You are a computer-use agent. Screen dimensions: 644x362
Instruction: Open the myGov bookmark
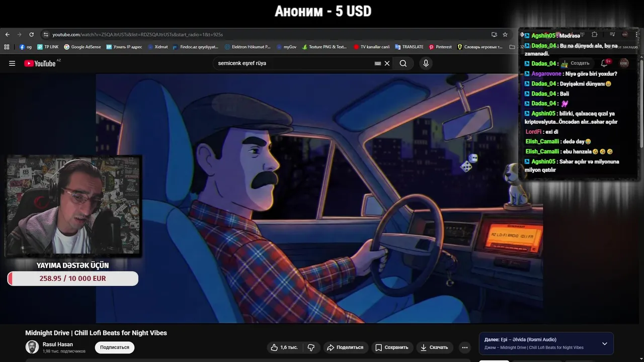point(286,47)
